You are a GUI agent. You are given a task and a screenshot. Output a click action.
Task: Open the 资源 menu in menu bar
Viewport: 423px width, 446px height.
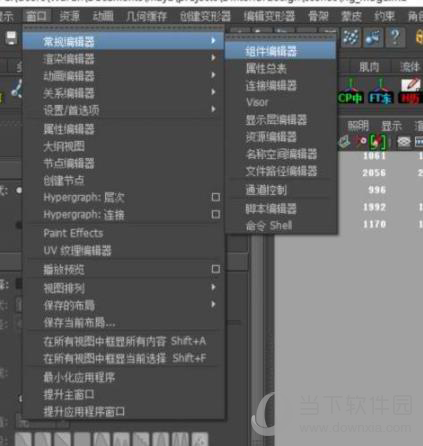(69, 16)
